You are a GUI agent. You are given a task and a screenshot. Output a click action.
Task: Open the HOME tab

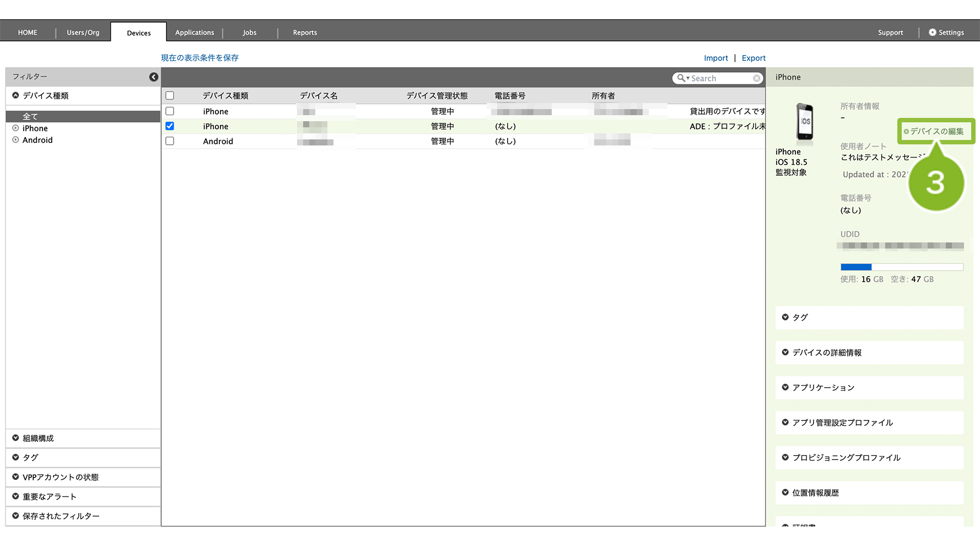click(x=28, y=33)
